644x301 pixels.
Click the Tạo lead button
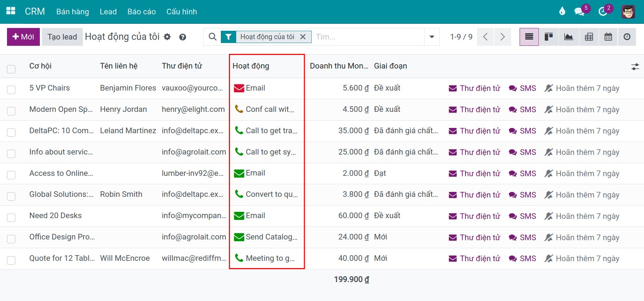pyautogui.click(x=62, y=37)
